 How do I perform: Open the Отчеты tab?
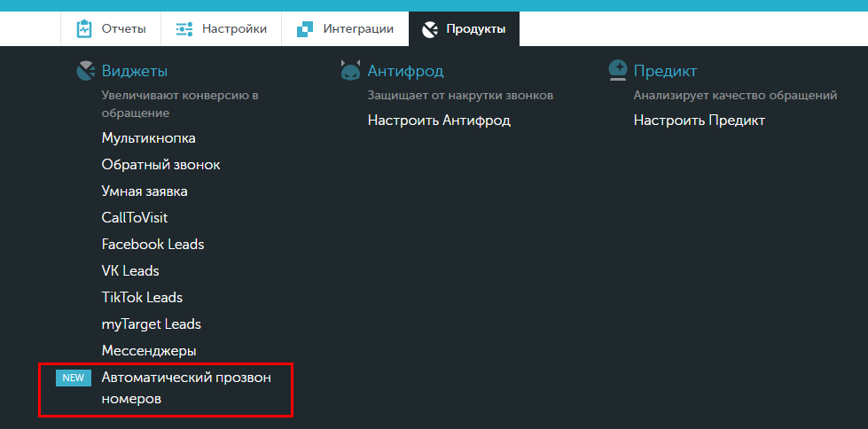[x=111, y=28]
